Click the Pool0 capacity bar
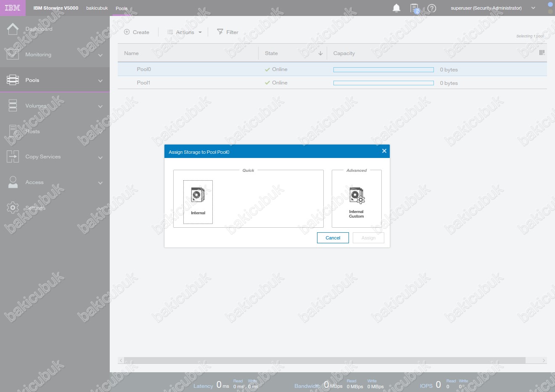Screen dimensions: 555x392 pyautogui.click(x=383, y=70)
